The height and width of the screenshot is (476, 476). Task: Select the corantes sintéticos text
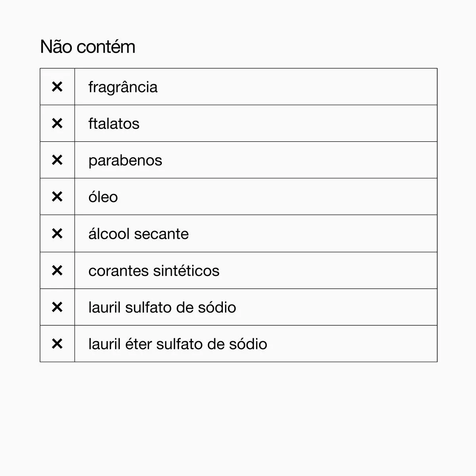pyautogui.click(x=154, y=271)
